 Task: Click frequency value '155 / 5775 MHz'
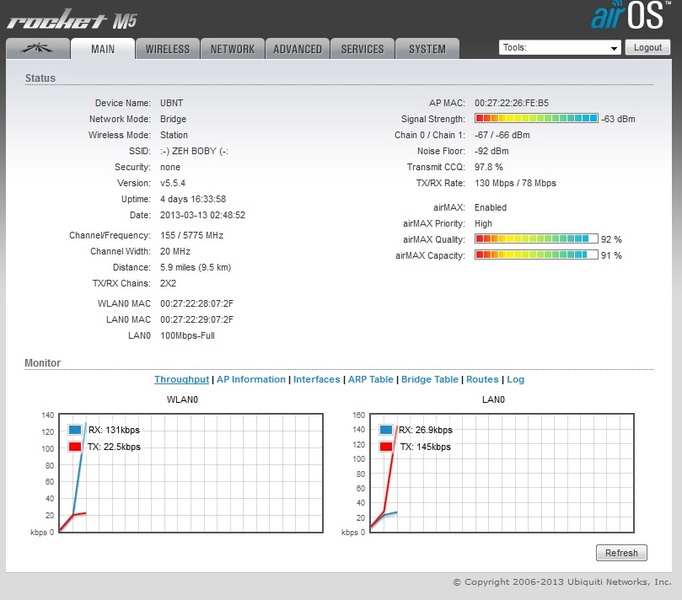point(191,235)
